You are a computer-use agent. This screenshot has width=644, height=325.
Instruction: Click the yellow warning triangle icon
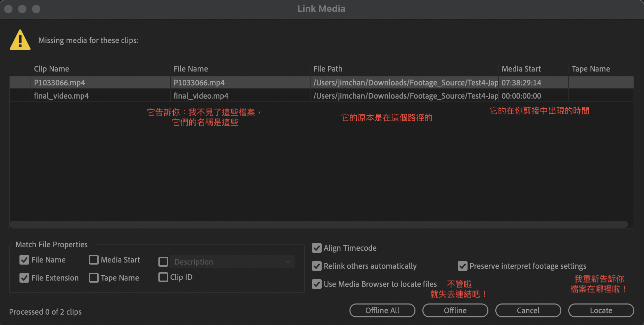pyautogui.click(x=20, y=40)
